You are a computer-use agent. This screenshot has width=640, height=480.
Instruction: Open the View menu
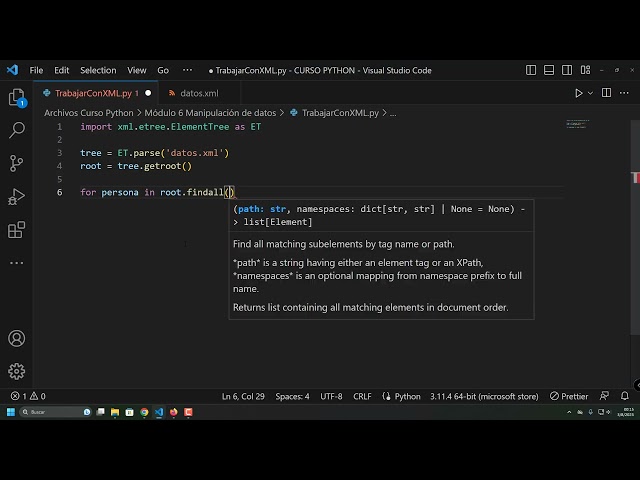point(137,70)
